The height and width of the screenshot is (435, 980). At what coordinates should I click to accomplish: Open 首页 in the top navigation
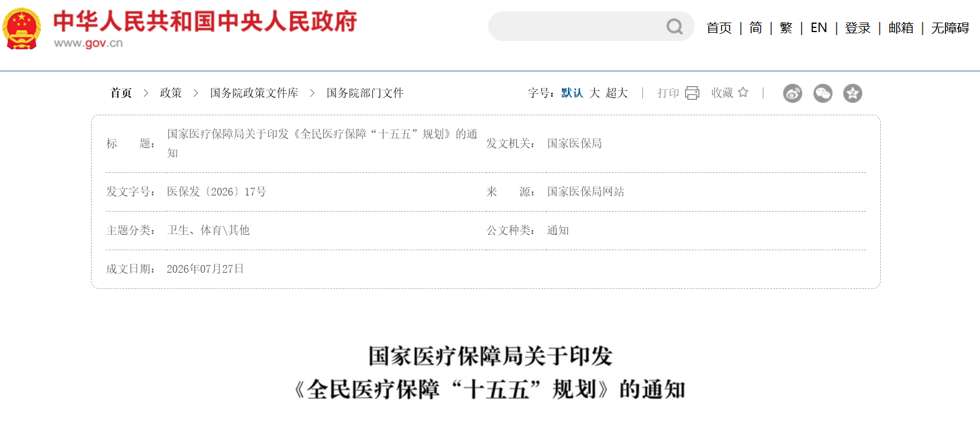click(x=719, y=28)
